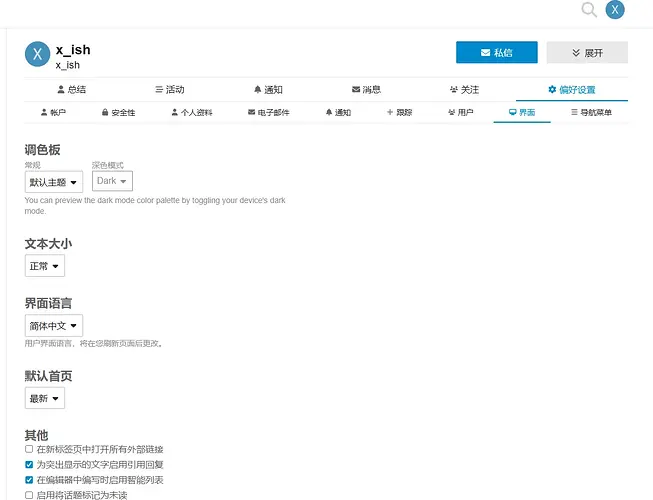Viewport: 653px width, 500px height.
Task: Click the large x_ish profile avatar
Action: pos(37,55)
